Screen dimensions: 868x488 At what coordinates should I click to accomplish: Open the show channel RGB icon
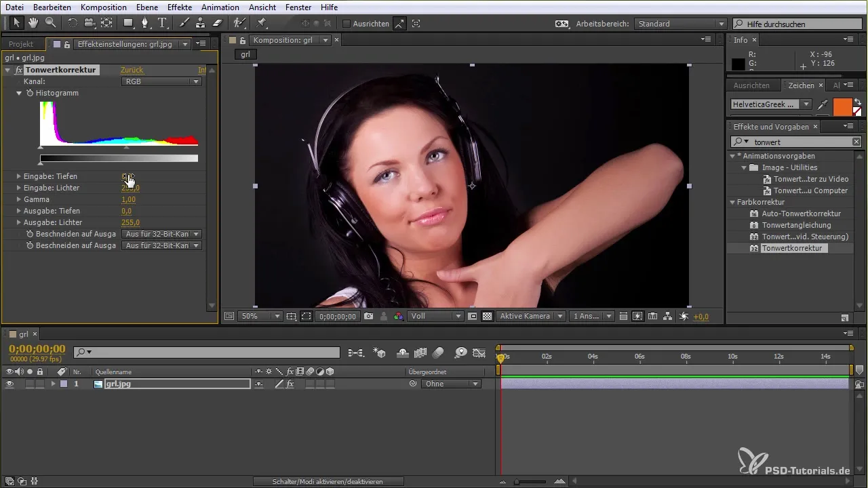399,317
